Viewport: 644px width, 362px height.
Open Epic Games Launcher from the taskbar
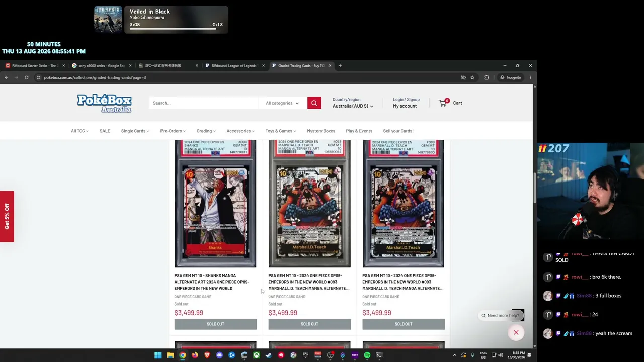305,355
